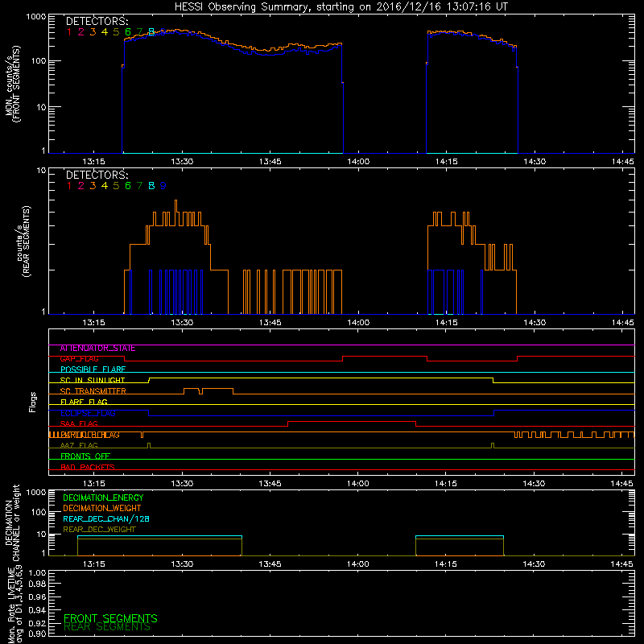Select the ATTENUATOR_STATE flag label
644x644 pixels.
click(97, 349)
